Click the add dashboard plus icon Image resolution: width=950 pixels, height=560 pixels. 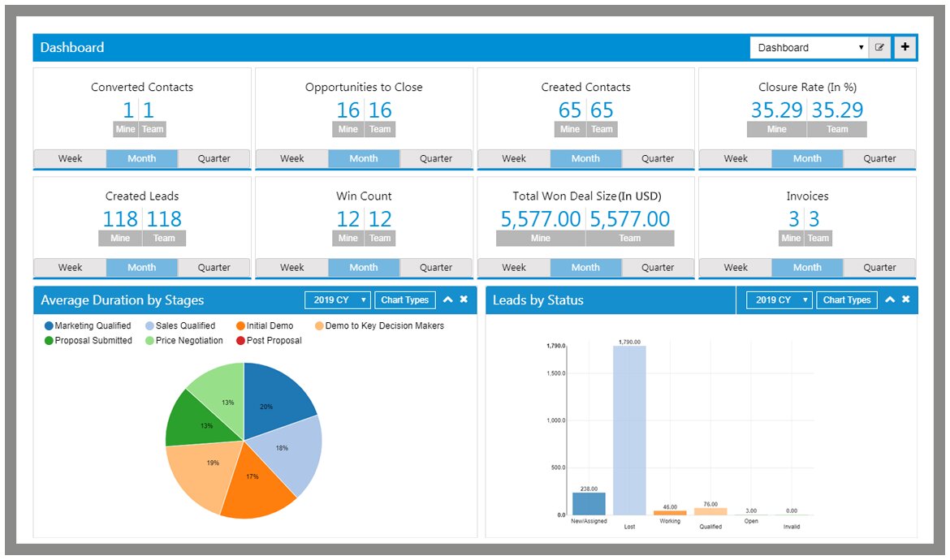[905, 48]
